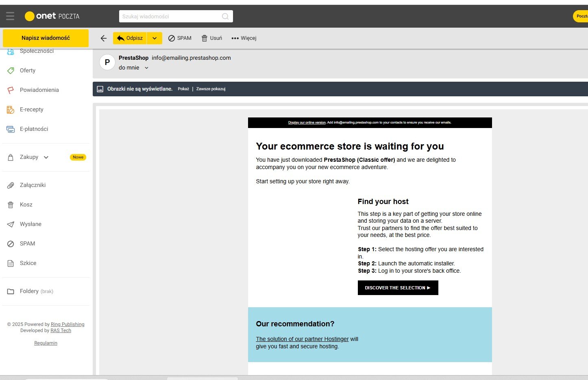This screenshot has width=588, height=380.
Task: Click the Szkice document icon
Action: [x=11, y=263]
